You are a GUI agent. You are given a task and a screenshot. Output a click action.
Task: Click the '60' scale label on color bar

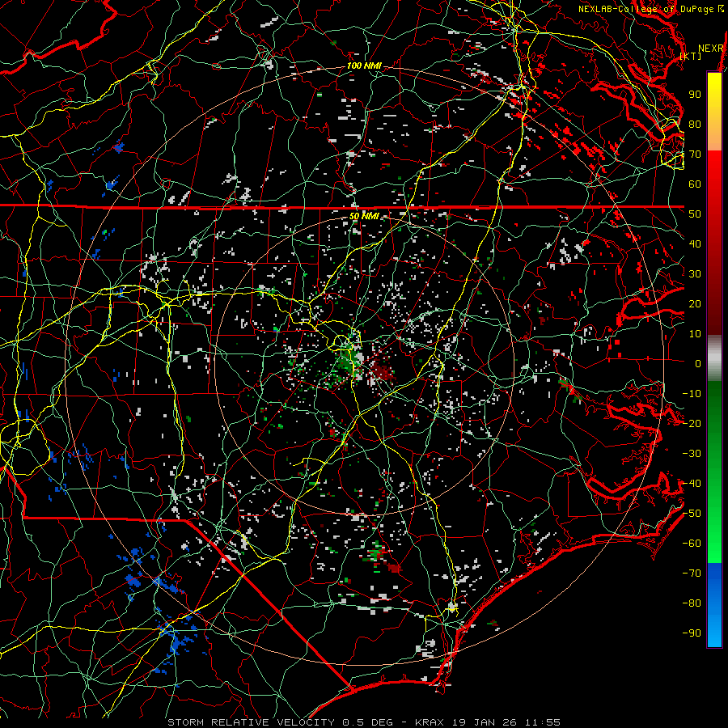695,184
